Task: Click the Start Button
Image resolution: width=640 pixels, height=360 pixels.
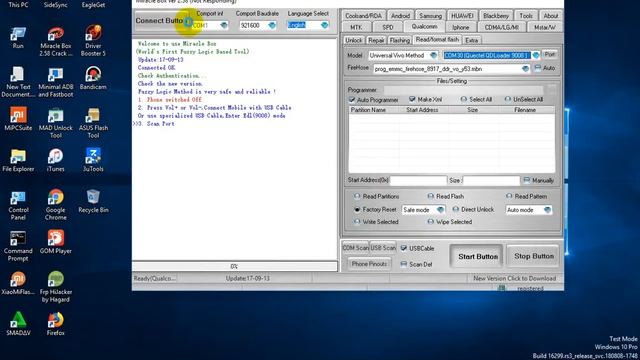Action: tap(478, 256)
